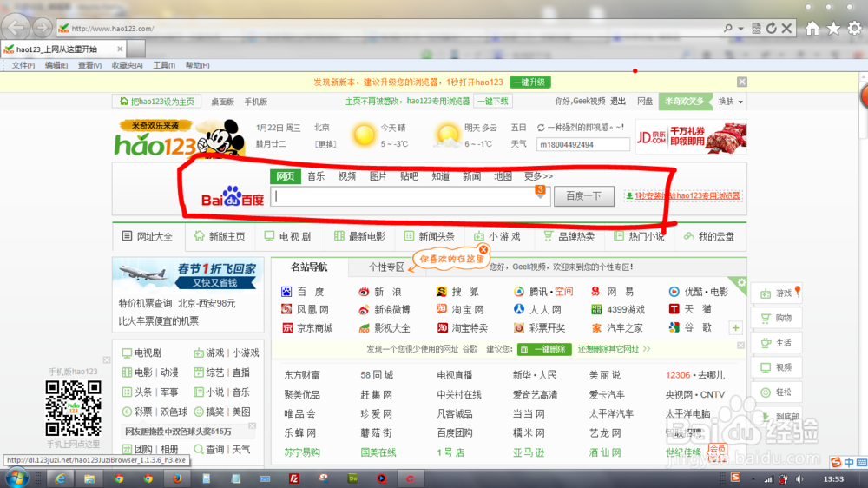
Task: Click the green plus add-site button
Action: point(736,328)
